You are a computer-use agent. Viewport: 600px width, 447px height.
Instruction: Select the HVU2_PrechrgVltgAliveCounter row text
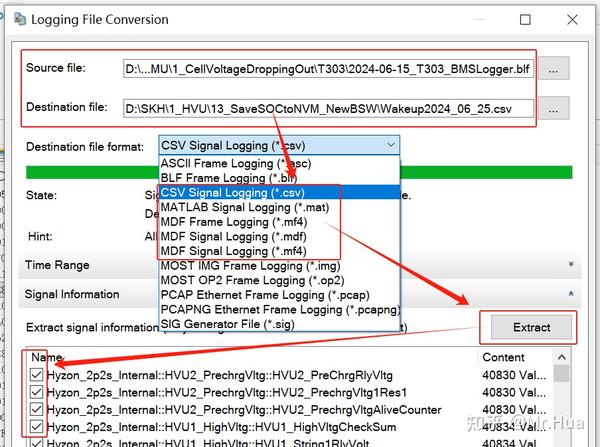coord(244,410)
